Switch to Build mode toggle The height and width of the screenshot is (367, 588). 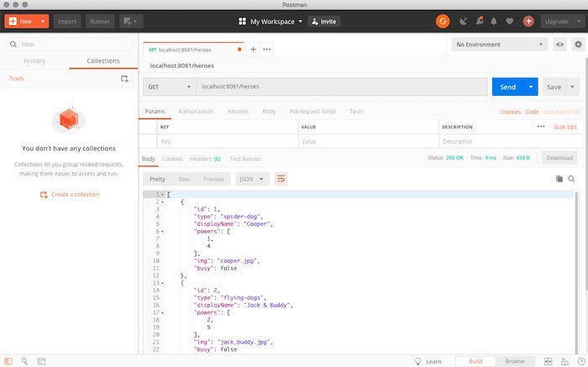pyautogui.click(x=475, y=361)
